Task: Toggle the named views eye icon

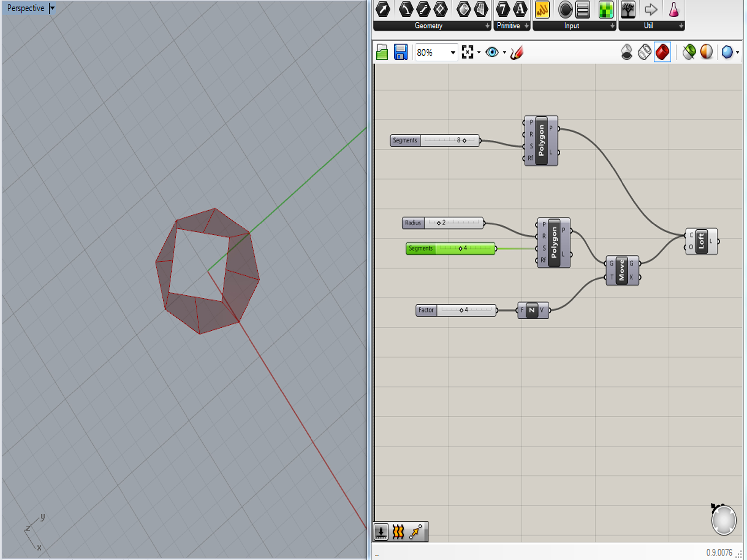Action: pyautogui.click(x=492, y=52)
